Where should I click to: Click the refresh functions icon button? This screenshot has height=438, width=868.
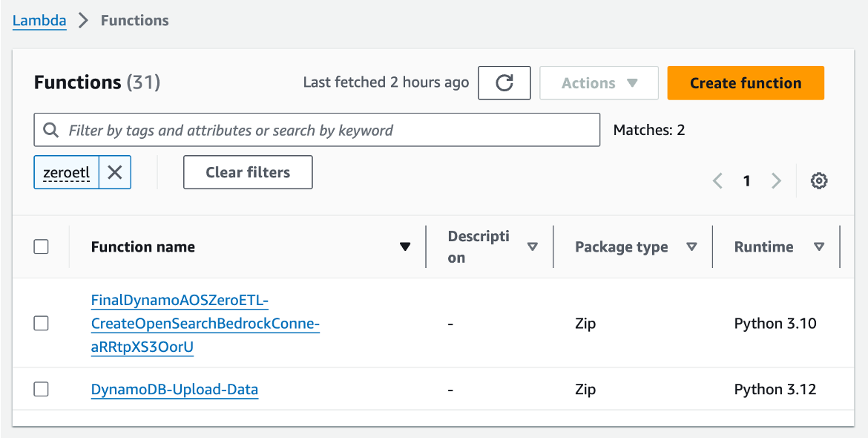(x=504, y=83)
